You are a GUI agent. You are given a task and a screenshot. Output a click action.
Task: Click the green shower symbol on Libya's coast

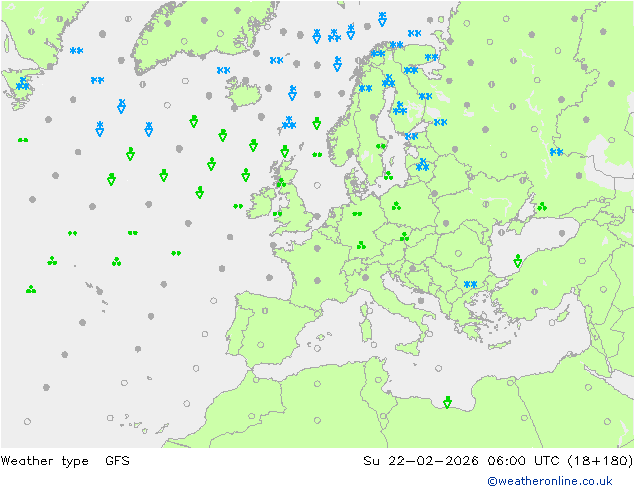point(447,402)
